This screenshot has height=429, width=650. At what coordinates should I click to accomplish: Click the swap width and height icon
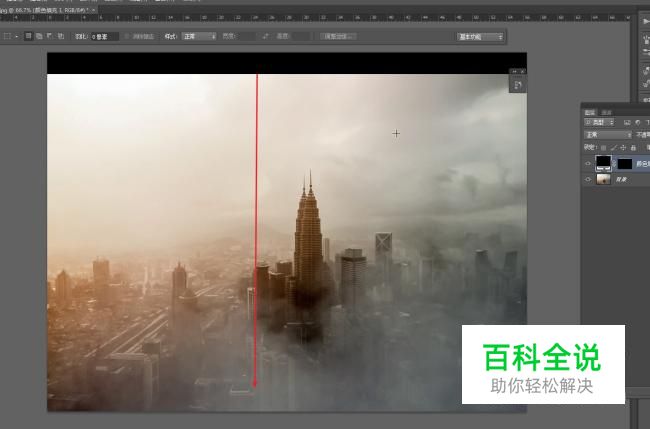[266, 36]
